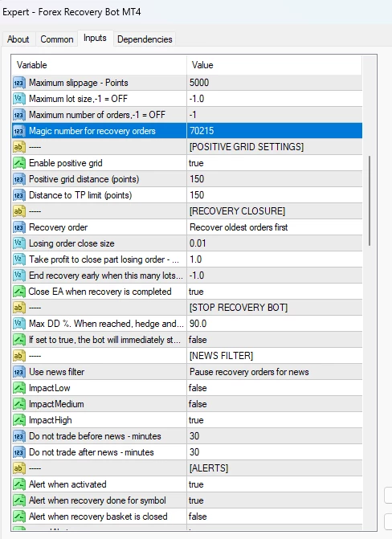Viewport: 392px width, 539px height.
Task: Click the Maximum slippage value 5000
Action: click(x=275, y=83)
